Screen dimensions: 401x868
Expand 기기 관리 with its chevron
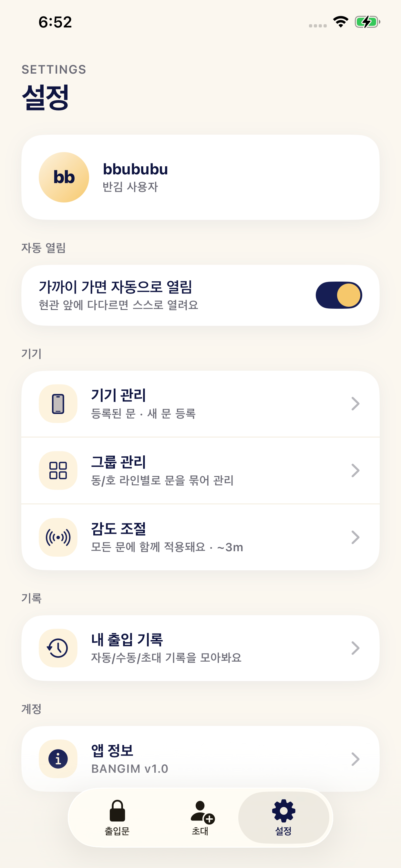coord(355,403)
